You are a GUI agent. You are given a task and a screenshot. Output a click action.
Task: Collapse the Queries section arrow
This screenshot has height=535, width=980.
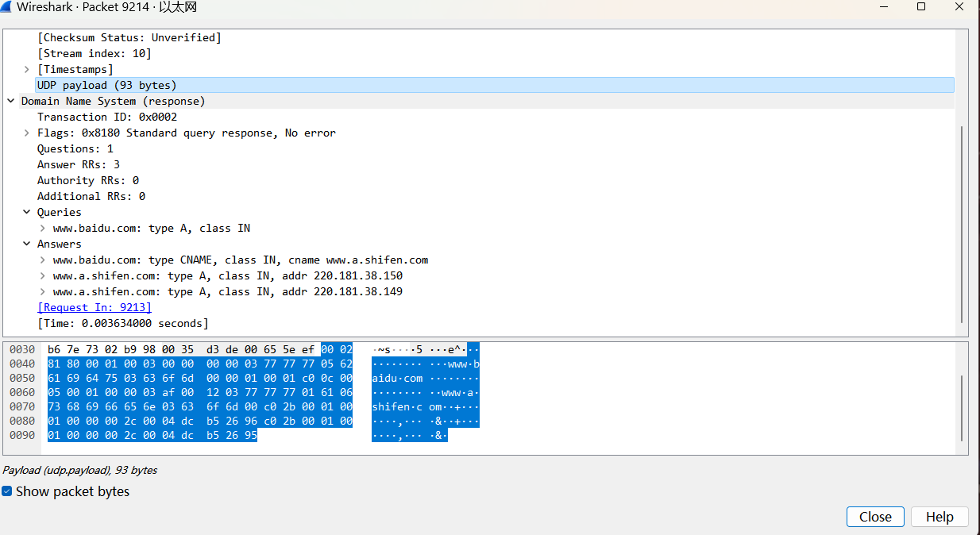pyautogui.click(x=27, y=212)
